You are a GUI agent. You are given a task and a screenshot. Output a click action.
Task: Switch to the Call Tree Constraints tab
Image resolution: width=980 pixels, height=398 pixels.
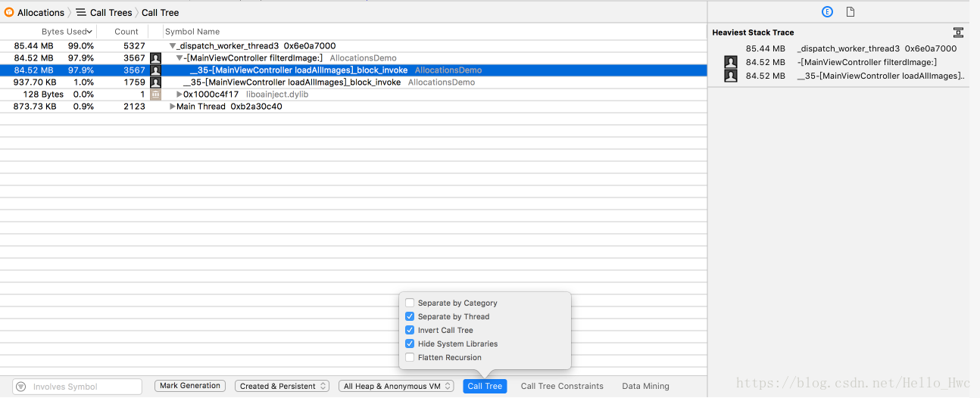click(x=562, y=386)
